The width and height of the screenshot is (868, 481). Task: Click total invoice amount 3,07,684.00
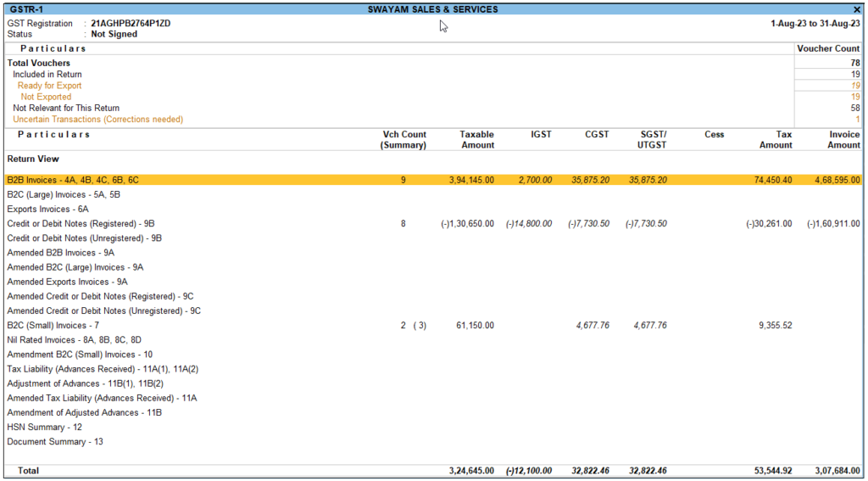pos(837,471)
